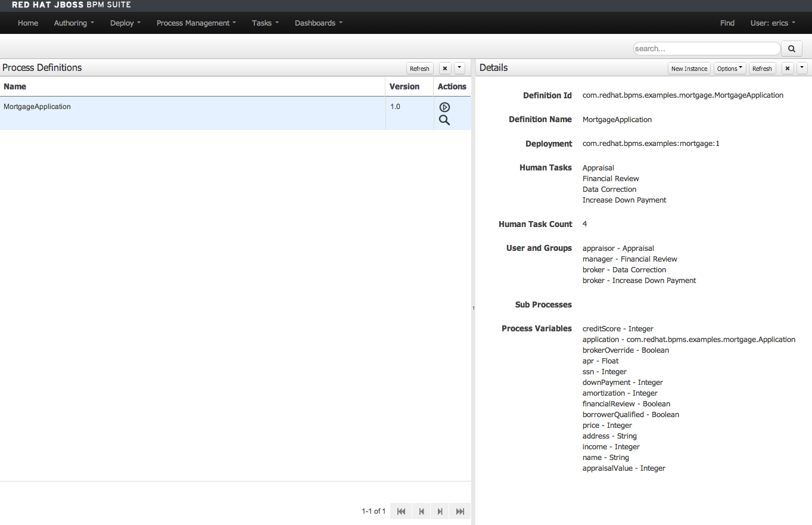Click the Definition Id label

[547, 95]
